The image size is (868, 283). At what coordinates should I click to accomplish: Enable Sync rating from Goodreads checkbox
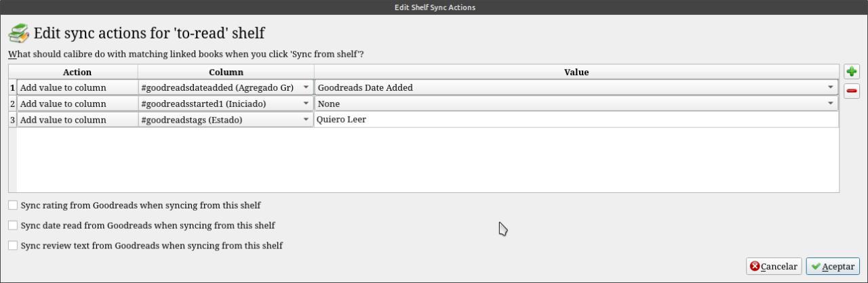[x=13, y=205]
